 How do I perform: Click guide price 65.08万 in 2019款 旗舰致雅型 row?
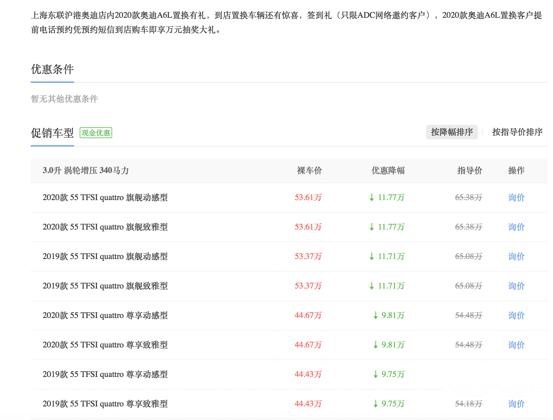(x=468, y=286)
